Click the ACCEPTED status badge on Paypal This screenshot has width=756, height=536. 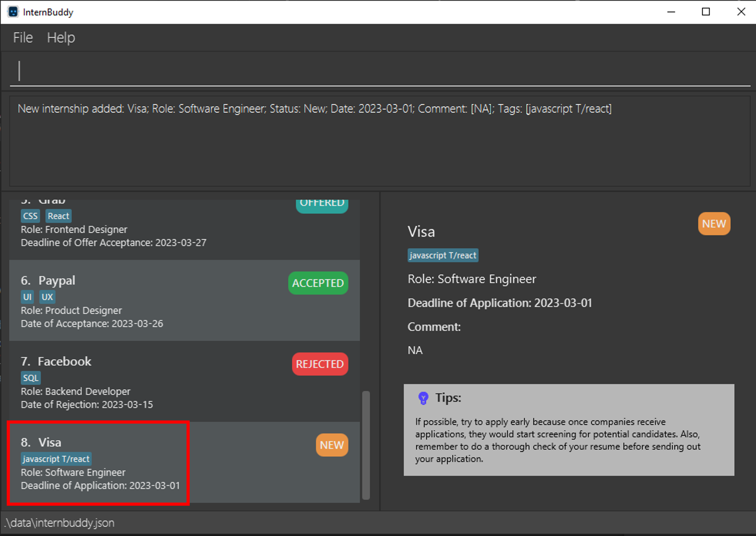[x=318, y=283]
